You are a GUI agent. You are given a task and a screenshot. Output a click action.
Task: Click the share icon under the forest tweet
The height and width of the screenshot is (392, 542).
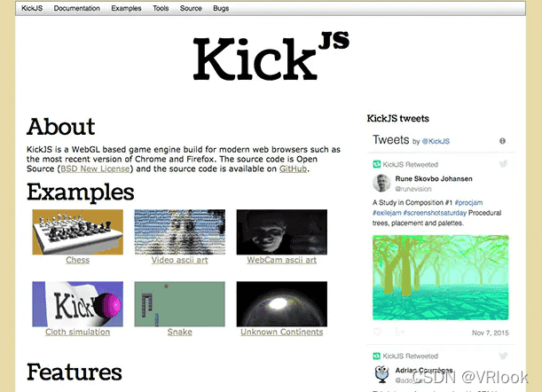click(398, 331)
